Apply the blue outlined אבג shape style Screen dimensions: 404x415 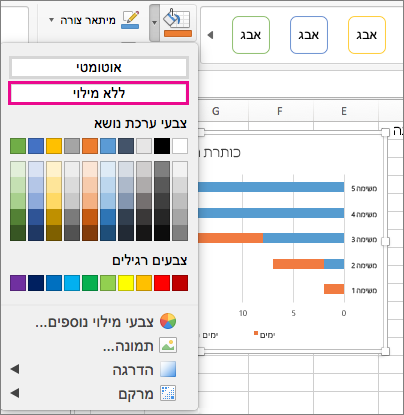click(x=309, y=35)
